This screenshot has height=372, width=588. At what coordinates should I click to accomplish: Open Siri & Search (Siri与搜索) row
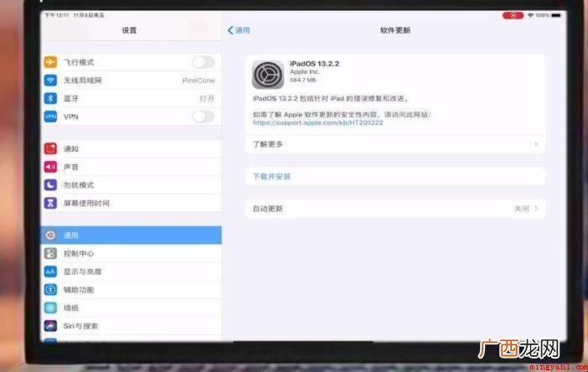132,326
